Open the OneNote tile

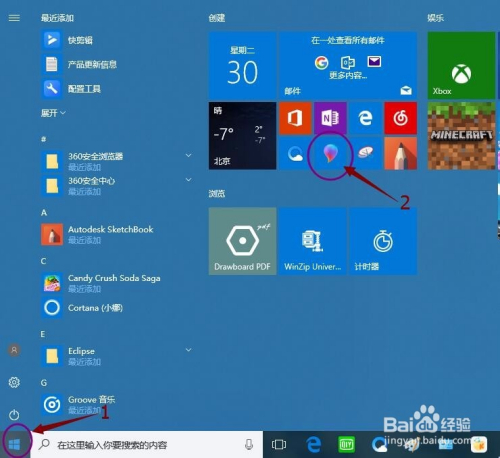[330, 118]
